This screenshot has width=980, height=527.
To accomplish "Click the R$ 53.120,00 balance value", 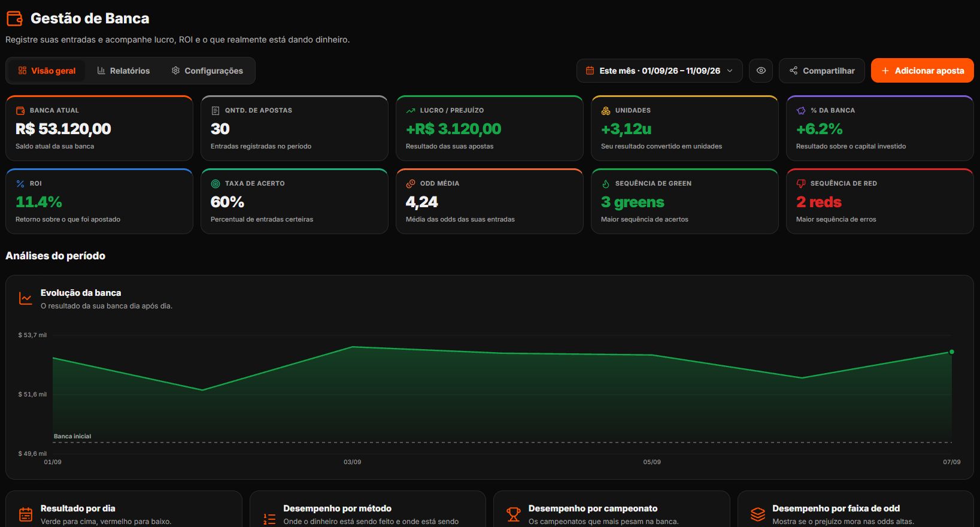I will tap(63, 129).
